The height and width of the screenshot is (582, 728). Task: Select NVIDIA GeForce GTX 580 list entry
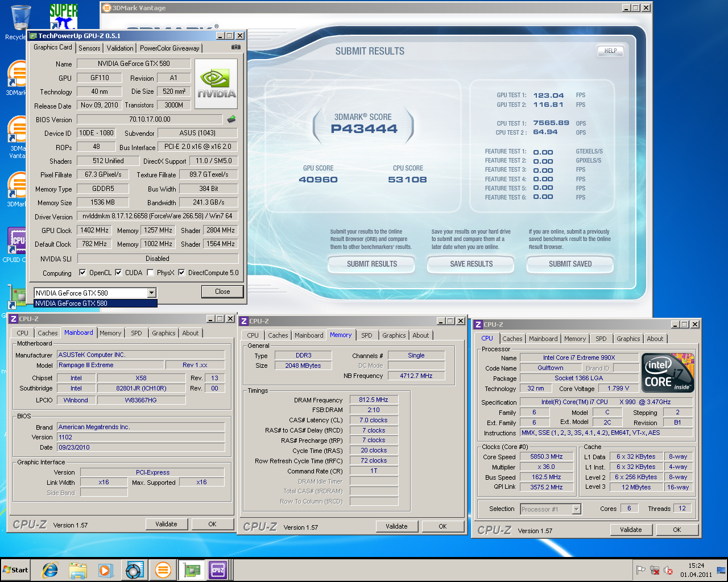point(95,304)
